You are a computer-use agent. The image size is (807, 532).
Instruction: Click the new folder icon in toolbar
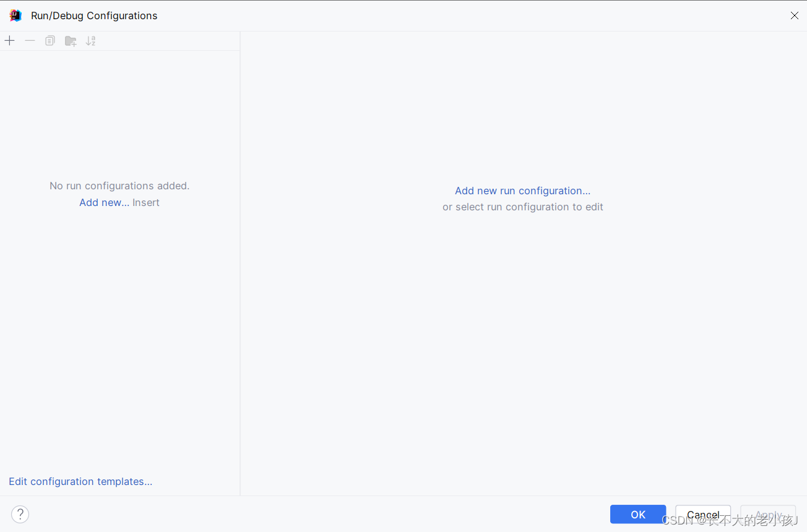[x=71, y=41]
